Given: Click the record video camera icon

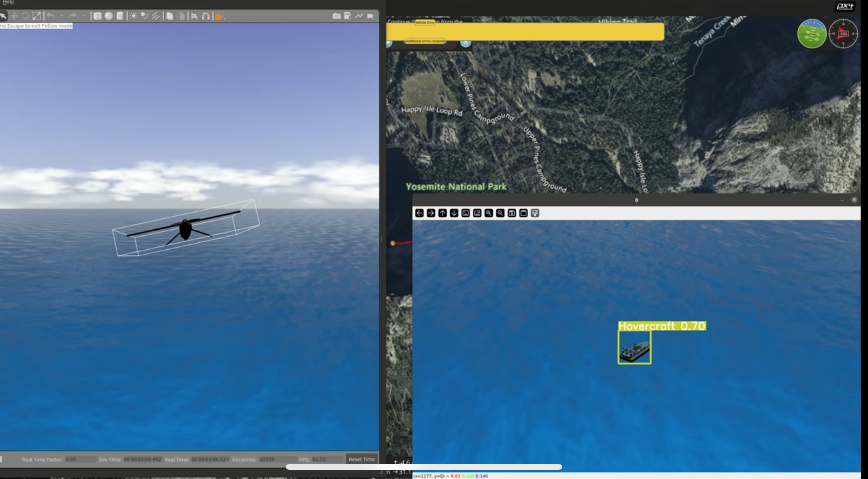Looking at the screenshot, I should [370, 16].
